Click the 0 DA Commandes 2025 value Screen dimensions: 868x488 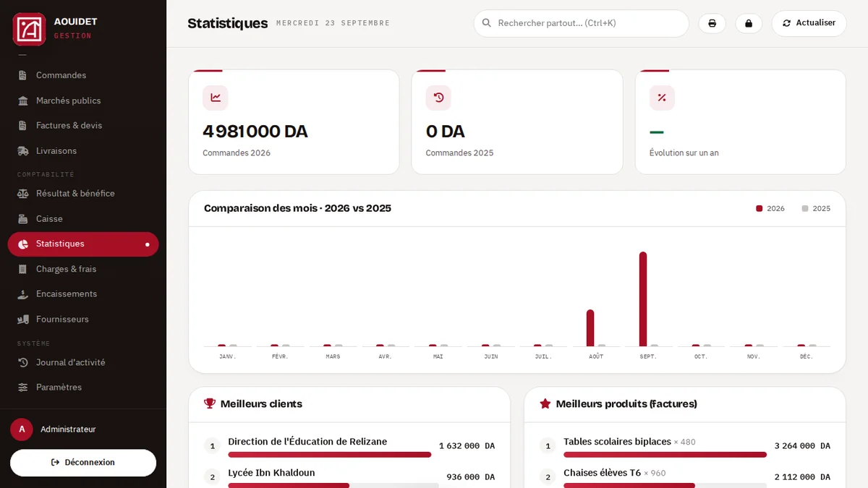446,132
